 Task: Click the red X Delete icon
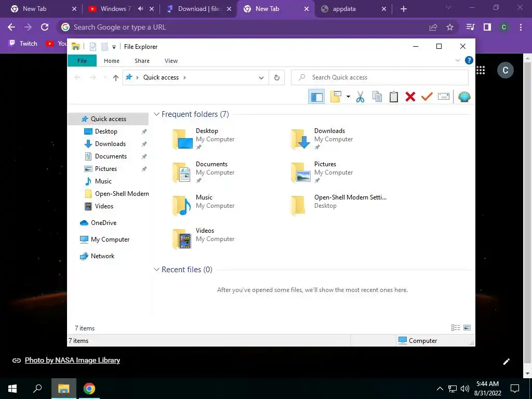coord(410,97)
